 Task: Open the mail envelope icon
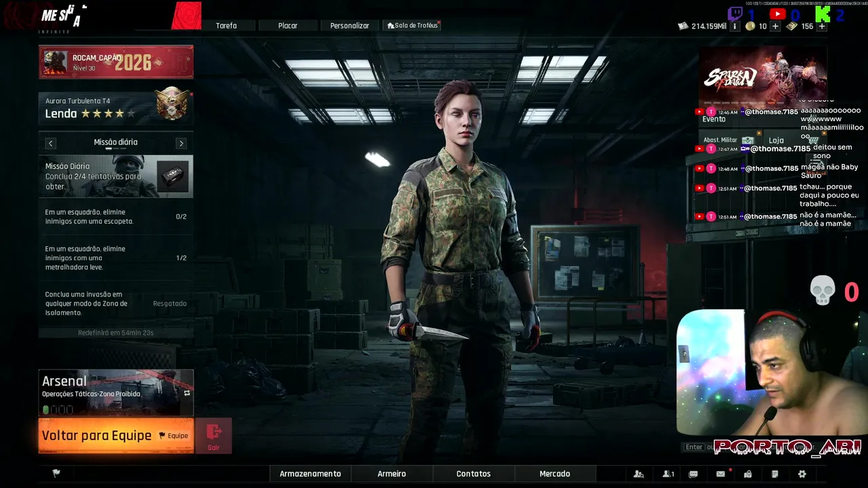pyautogui.click(x=720, y=474)
